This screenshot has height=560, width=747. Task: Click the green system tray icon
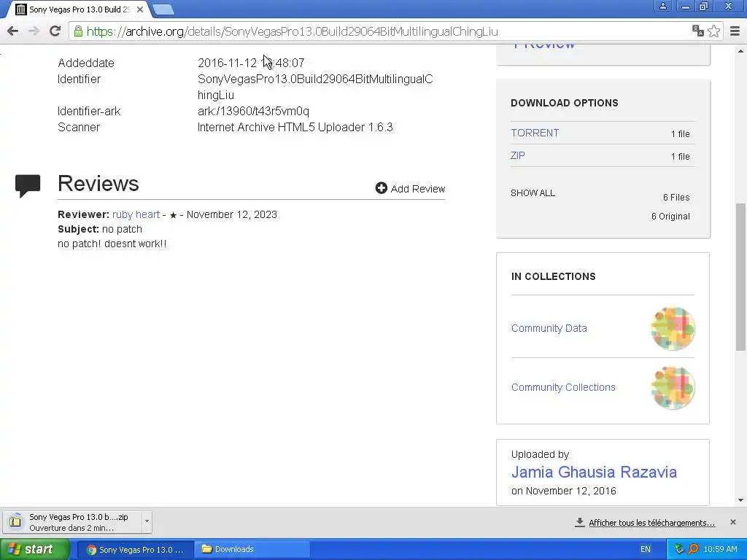pos(679,549)
